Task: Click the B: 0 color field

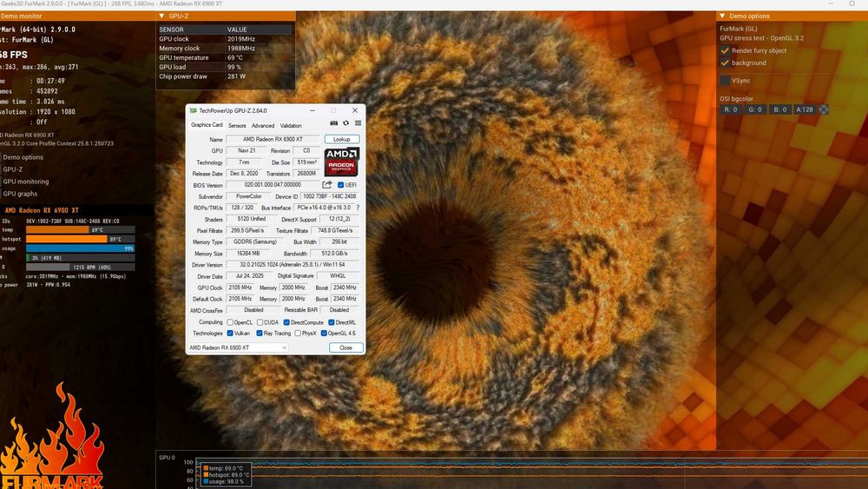Action: coord(779,109)
